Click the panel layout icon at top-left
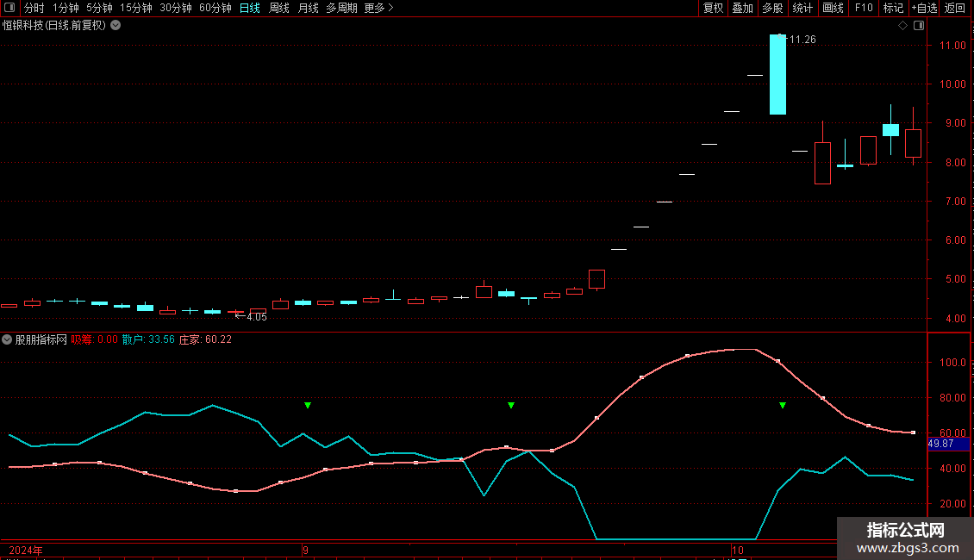The image size is (974, 560). coord(9,8)
